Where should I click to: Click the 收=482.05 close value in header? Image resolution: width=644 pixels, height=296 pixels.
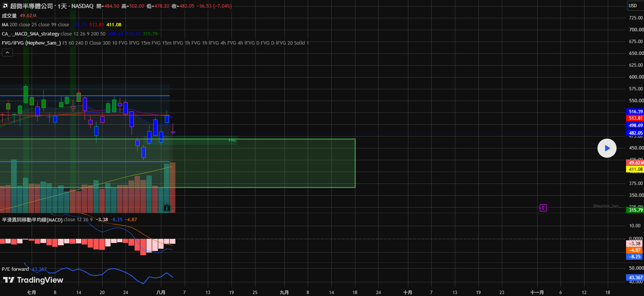(x=183, y=6)
